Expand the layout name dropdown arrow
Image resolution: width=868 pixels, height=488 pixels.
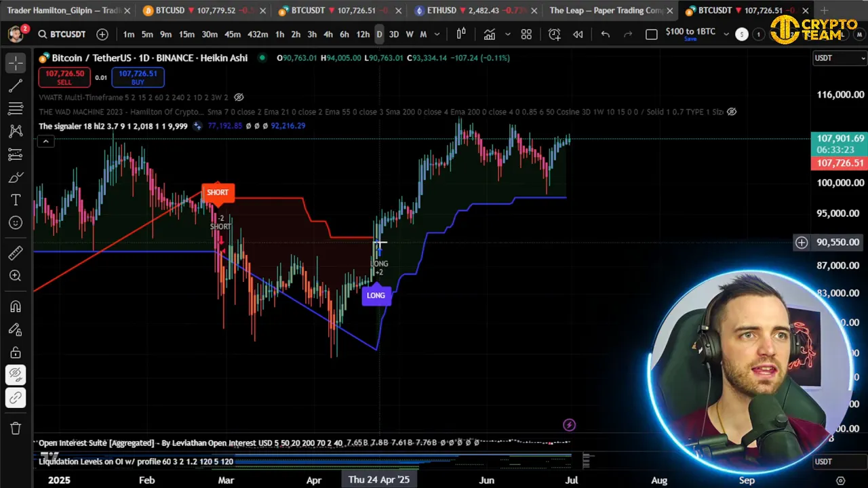click(x=726, y=35)
